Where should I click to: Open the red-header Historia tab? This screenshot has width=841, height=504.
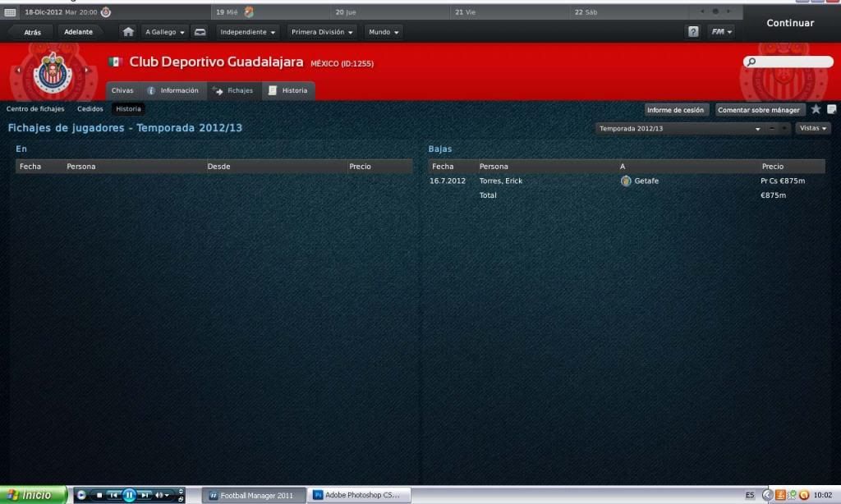pos(288,90)
